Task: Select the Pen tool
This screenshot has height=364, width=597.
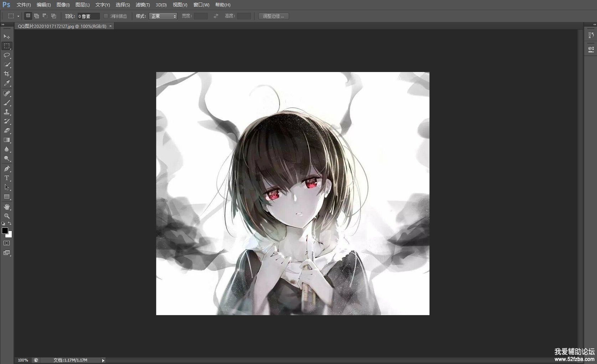Action: click(x=7, y=169)
